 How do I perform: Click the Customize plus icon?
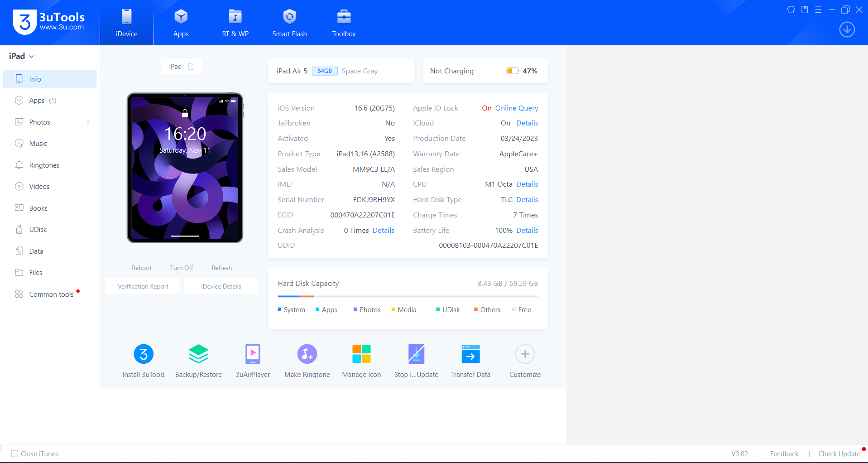[525, 354]
